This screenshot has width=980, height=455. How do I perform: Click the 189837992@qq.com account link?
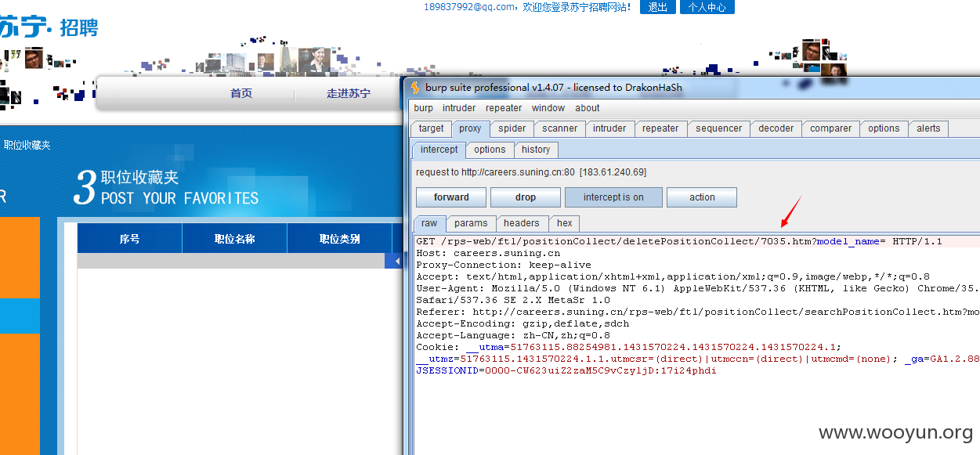(470, 7)
